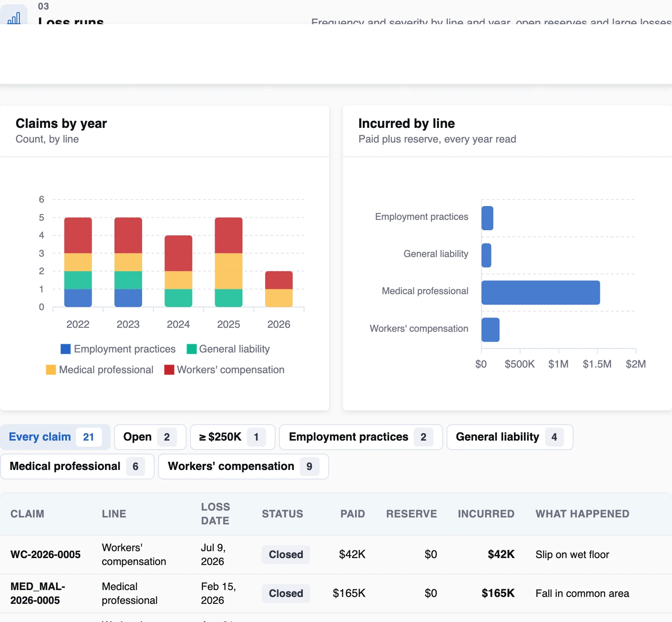Screen dimensions: 672x622
Task: Click the RESERVE column header
Action: 412,514
